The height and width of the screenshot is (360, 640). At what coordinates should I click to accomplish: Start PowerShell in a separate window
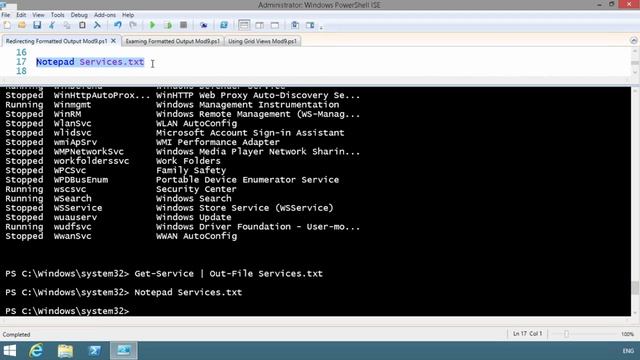click(224, 25)
